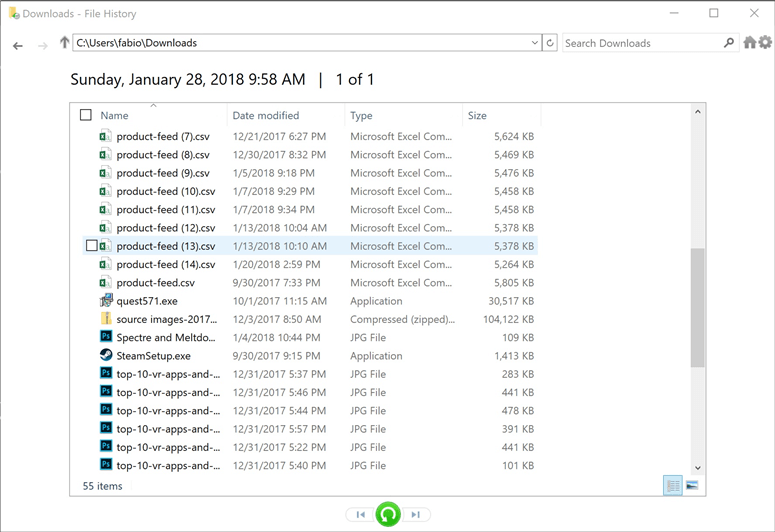Select the file dated 12/31/2017 5:46 PM
775x532 pixels.
point(310,393)
